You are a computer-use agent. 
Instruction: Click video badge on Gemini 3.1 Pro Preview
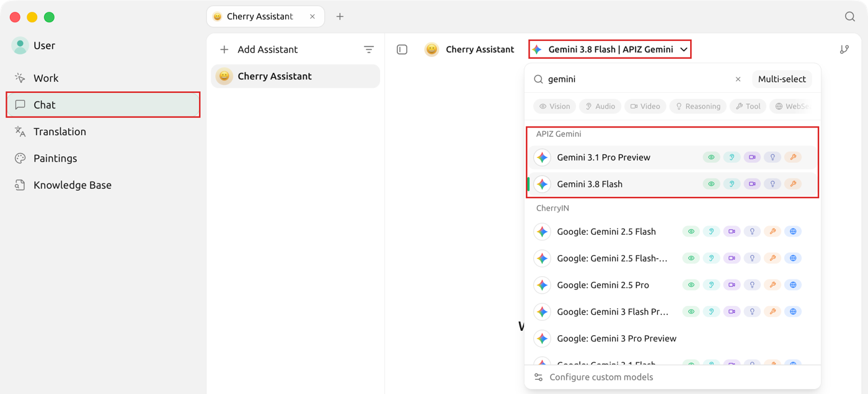tap(752, 157)
